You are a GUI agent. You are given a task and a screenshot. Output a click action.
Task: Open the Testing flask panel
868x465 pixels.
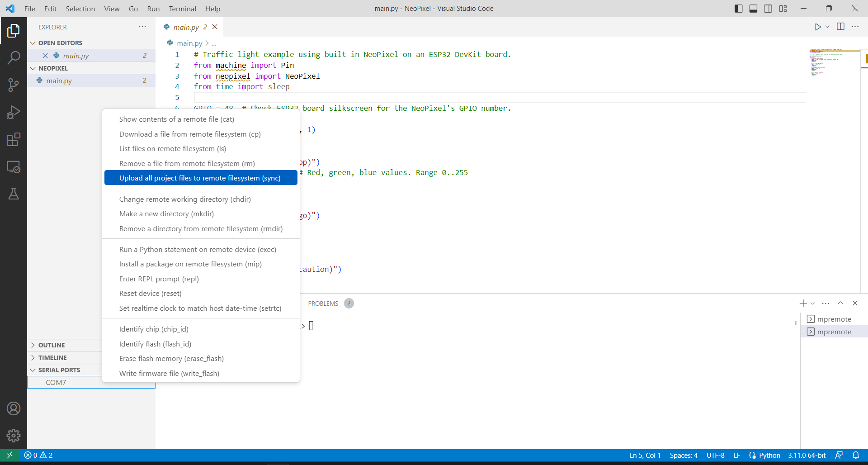point(14,194)
